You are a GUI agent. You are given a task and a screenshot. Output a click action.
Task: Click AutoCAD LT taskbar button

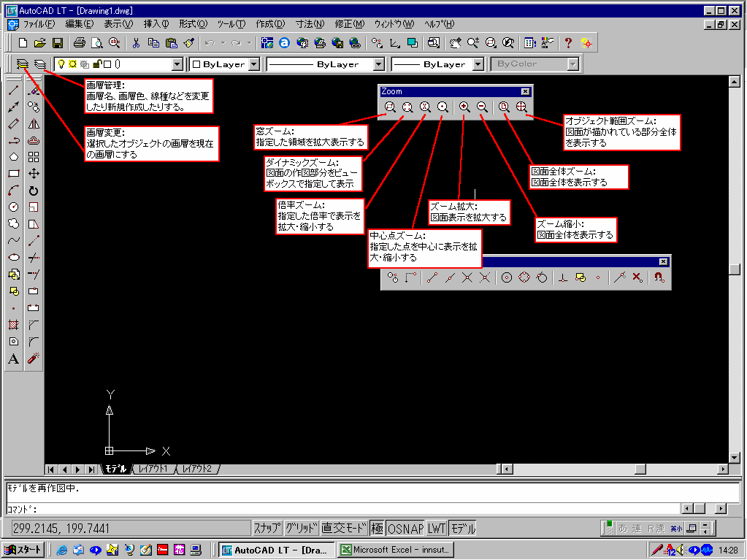click(277, 550)
